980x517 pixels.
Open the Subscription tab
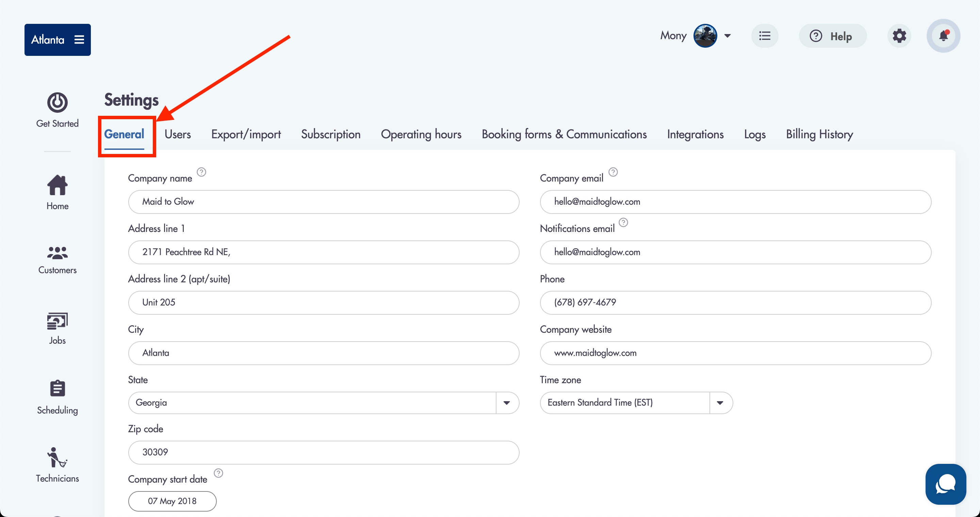pos(331,135)
